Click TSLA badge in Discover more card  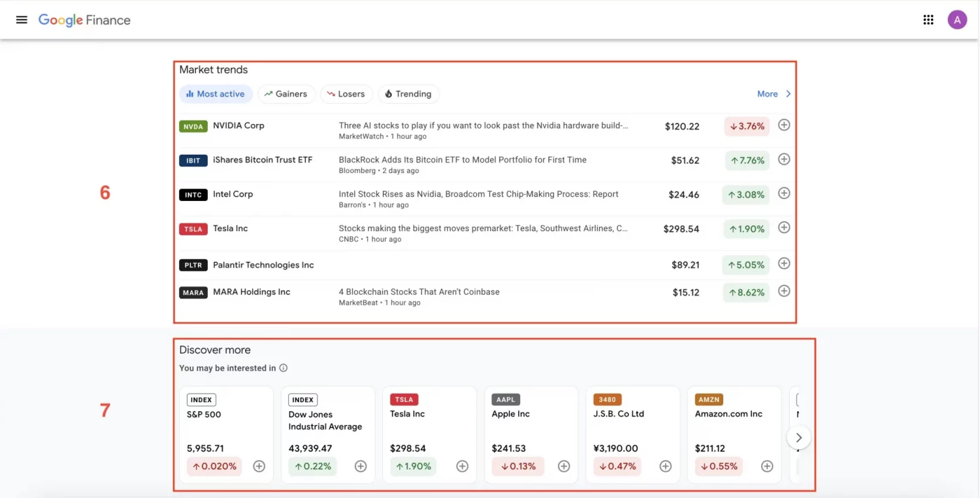coord(404,399)
